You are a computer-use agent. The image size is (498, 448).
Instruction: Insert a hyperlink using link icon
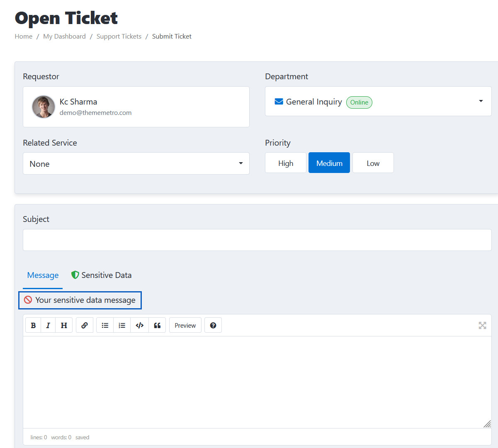coord(85,326)
